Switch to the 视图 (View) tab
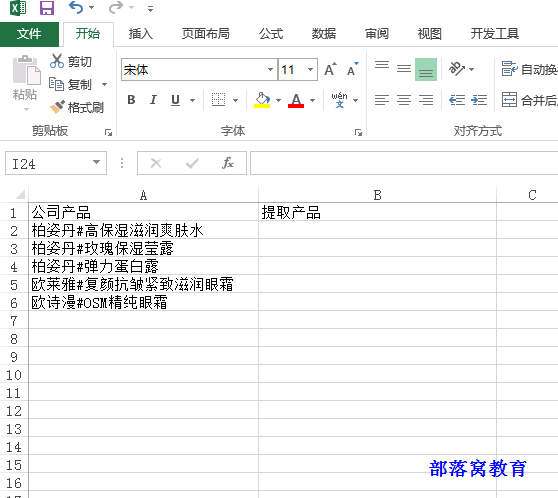 click(430, 34)
